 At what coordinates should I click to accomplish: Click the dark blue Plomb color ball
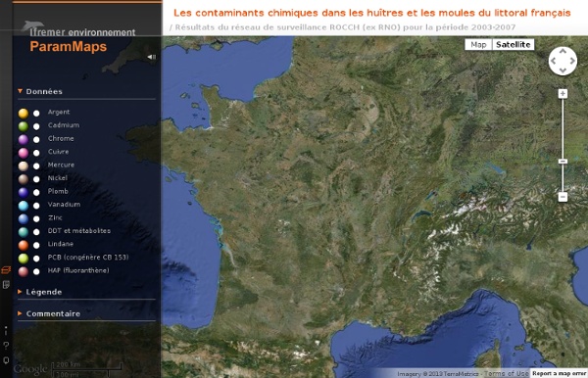pos(24,192)
